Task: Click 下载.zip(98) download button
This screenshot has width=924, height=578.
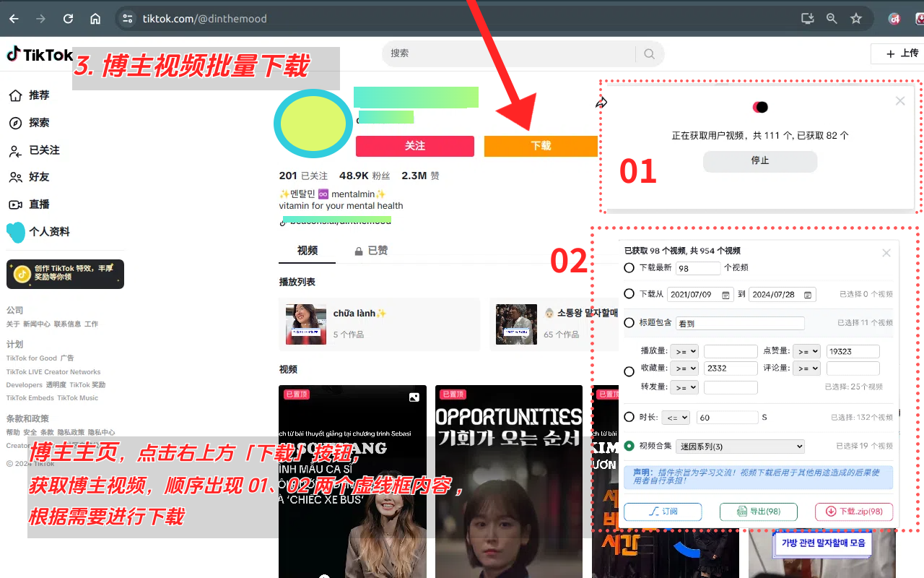Action: point(854,512)
